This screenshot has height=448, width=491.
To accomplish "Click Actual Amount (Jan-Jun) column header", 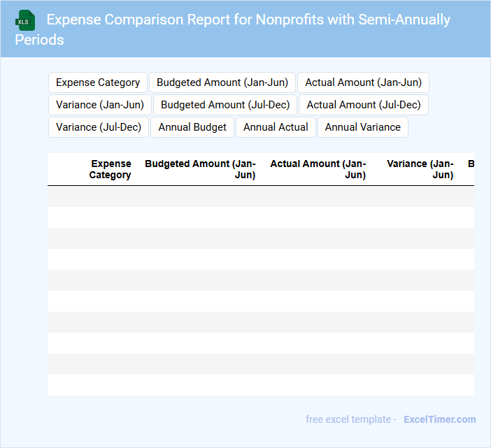I will tap(318, 169).
